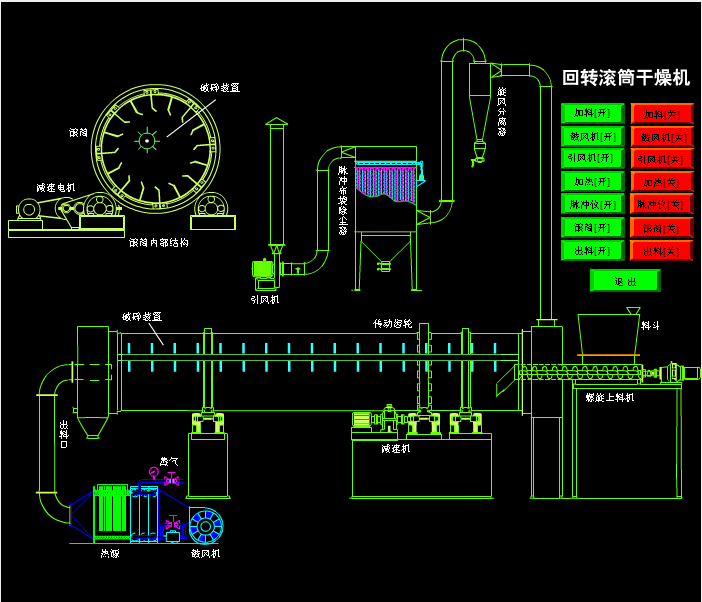Viewport: 702px width, 602px height.
Task: Click the 鼓风机 label under blower
Action: [x=205, y=554]
